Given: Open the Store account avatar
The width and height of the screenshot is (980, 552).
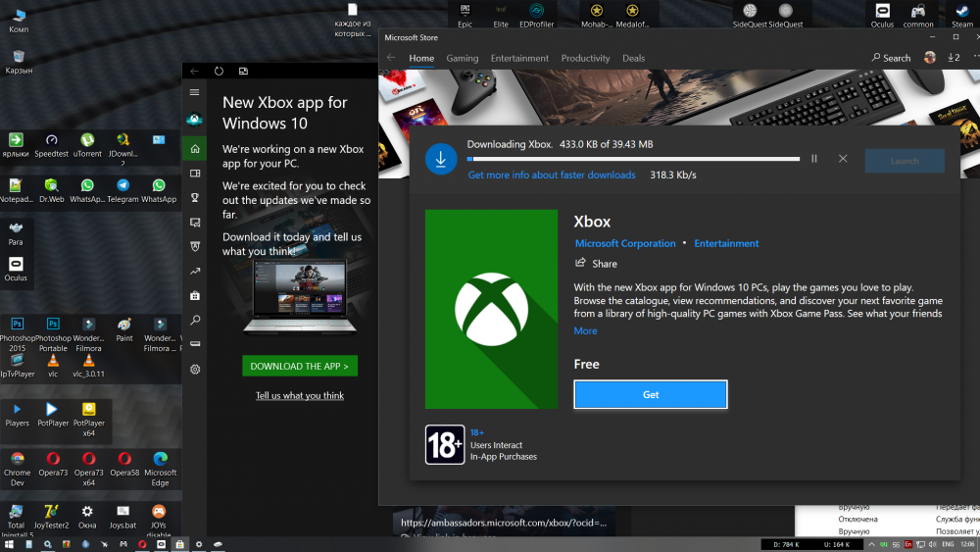Looking at the screenshot, I should pyautogui.click(x=929, y=58).
